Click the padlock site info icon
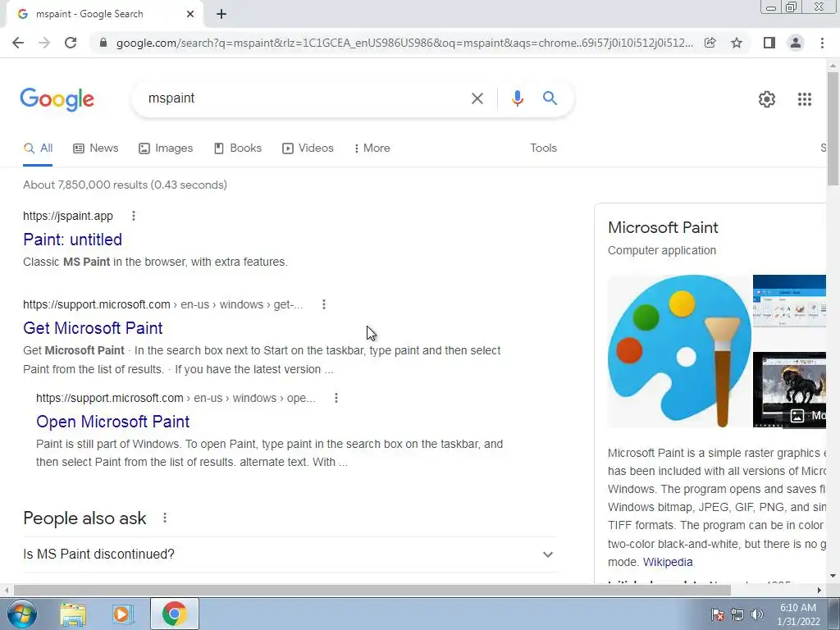 [x=103, y=43]
